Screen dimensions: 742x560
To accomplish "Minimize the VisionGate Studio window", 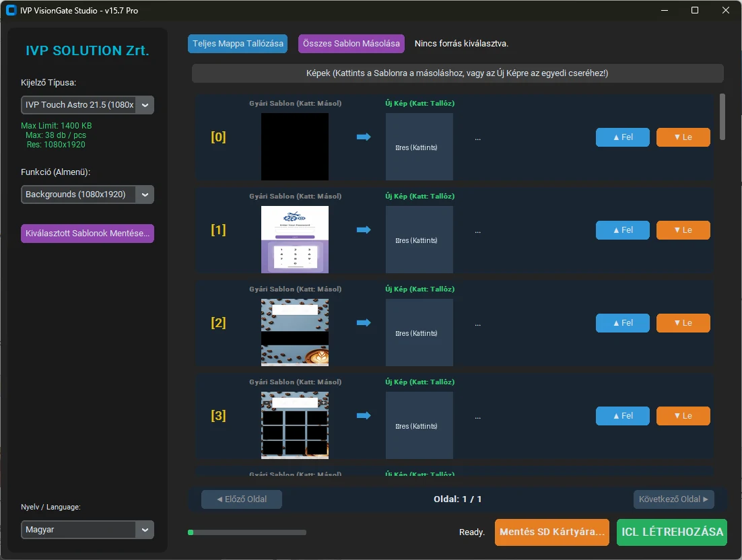I will click(x=665, y=10).
